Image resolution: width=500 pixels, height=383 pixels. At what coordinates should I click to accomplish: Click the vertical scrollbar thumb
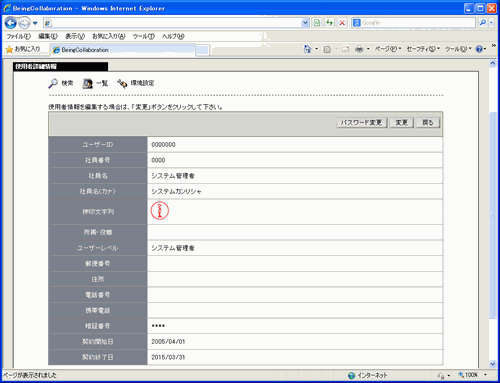point(493,215)
